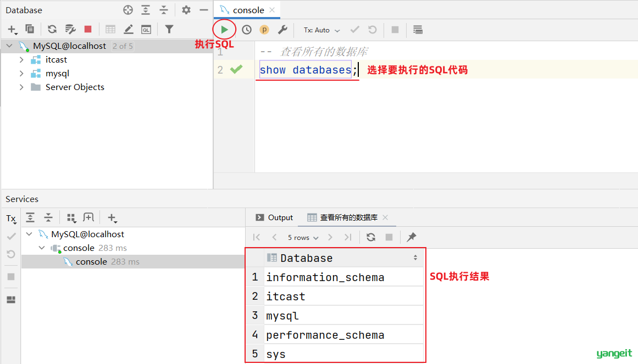Click the stop square in Services side strip
638x364 pixels.
tap(11, 277)
